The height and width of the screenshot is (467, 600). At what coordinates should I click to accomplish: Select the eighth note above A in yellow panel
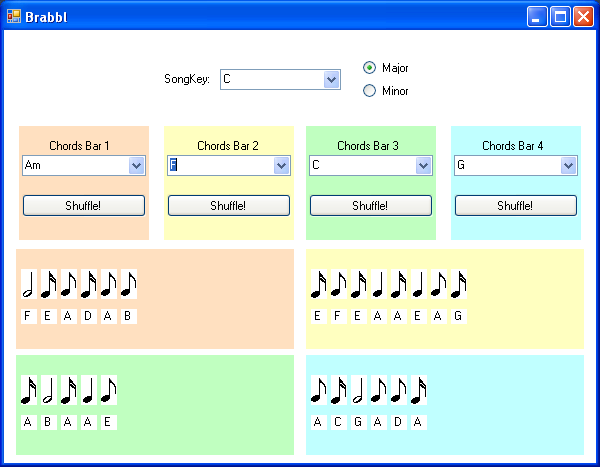[x=439, y=284]
